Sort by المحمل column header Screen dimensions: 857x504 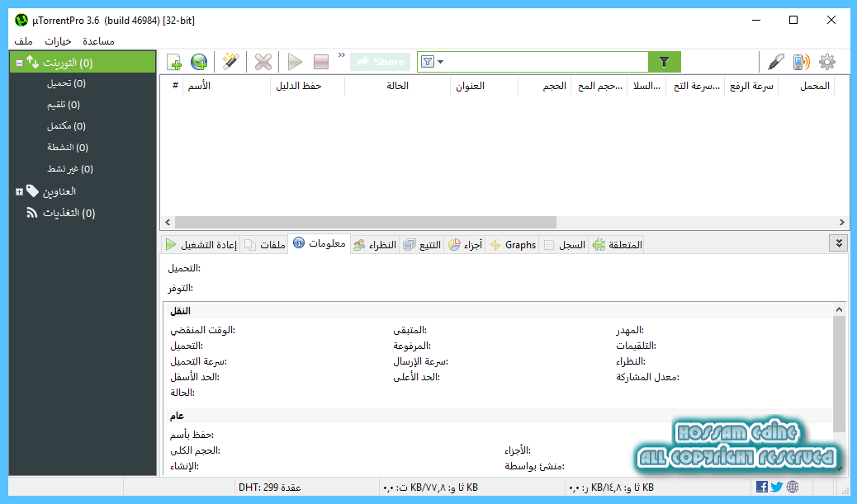[x=807, y=86]
